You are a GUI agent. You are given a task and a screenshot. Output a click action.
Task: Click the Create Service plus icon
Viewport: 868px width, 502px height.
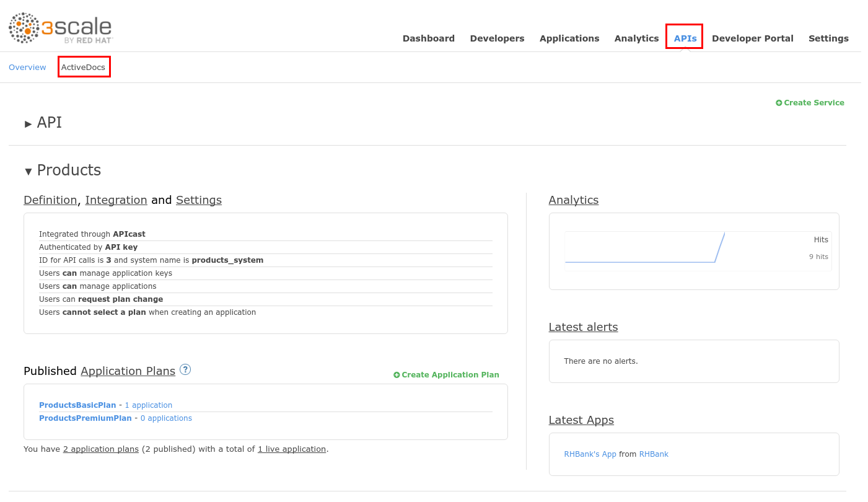click(x=779, y=103)
